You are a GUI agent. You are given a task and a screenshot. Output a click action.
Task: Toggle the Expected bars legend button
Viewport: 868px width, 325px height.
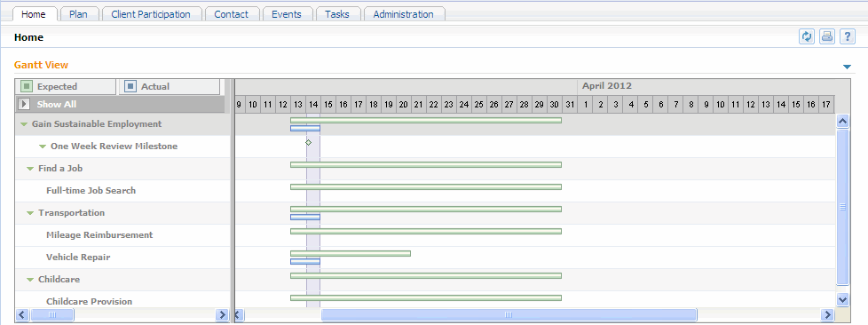tap(66, 86)
